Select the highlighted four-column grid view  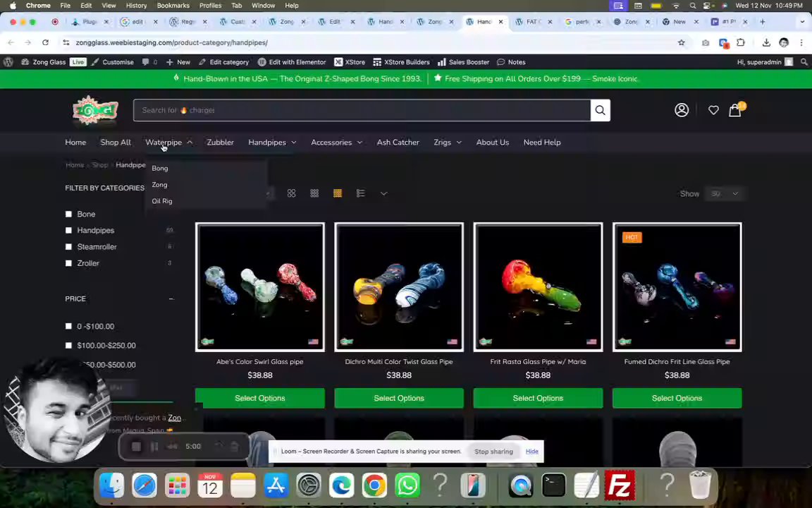(x=338, y=193)
